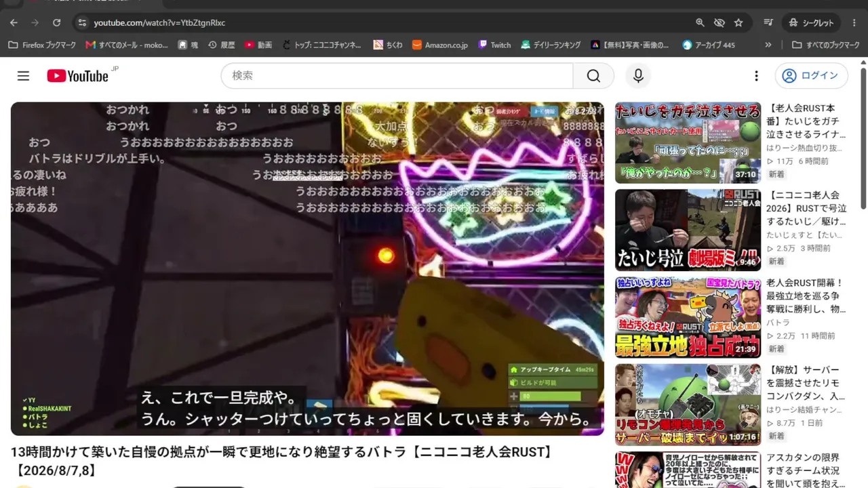Open thumbnail たいじをガチ泣きさせる video
The height and width of the screenshot is (488, 868).
point(688,142)
